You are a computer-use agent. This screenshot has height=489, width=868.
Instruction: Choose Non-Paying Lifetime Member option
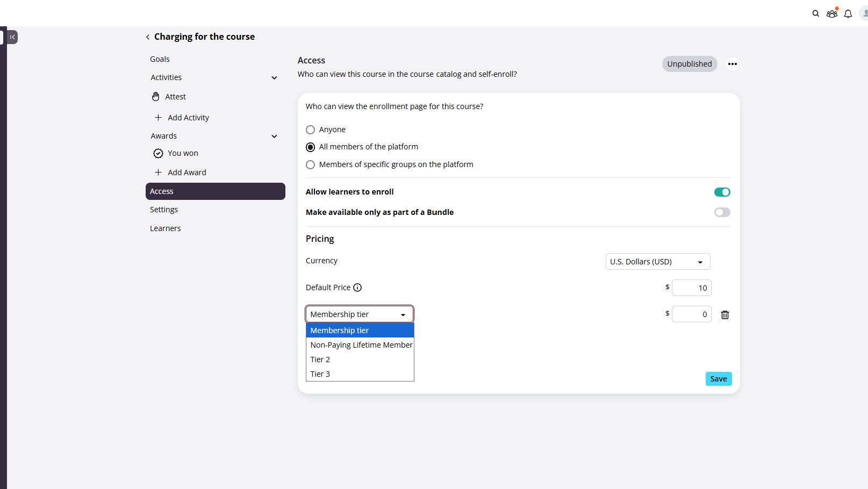pos(360,345)
